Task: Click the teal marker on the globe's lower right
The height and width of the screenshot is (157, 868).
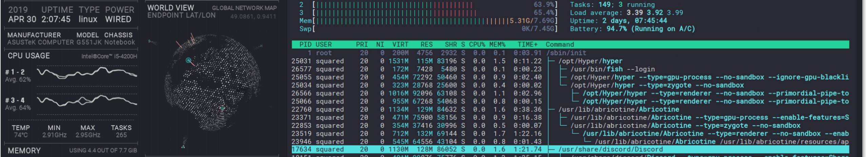Action: pyautogui.click(x=222, y=108)
